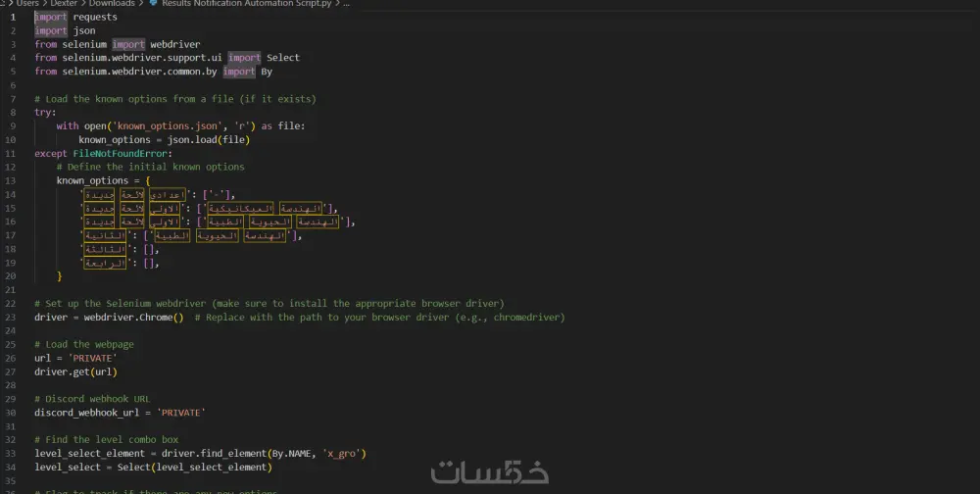Click 'webdriver.Chrome()' on line 23
This screenshot has height=494, width=980.
point(133,317)
